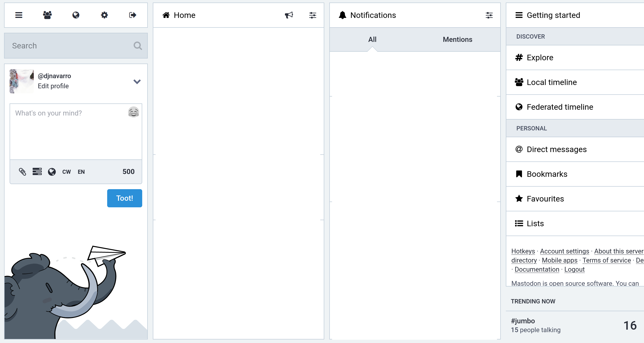Open the emoji picker

(134, 112)
